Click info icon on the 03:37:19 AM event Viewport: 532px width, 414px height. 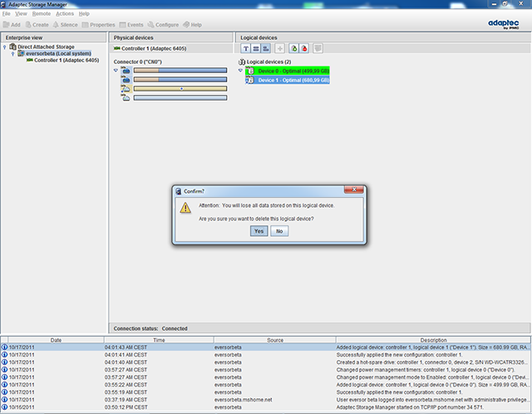point(4,399)
